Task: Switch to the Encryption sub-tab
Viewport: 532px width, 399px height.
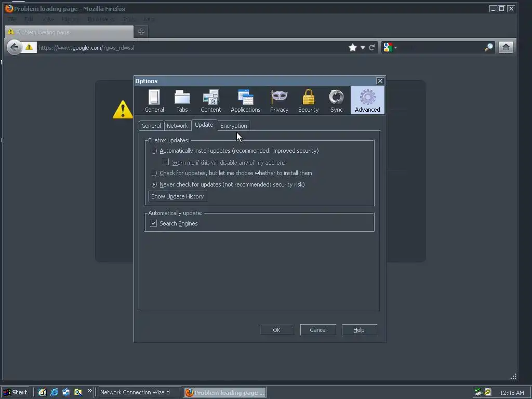Action: coord(233,126)
